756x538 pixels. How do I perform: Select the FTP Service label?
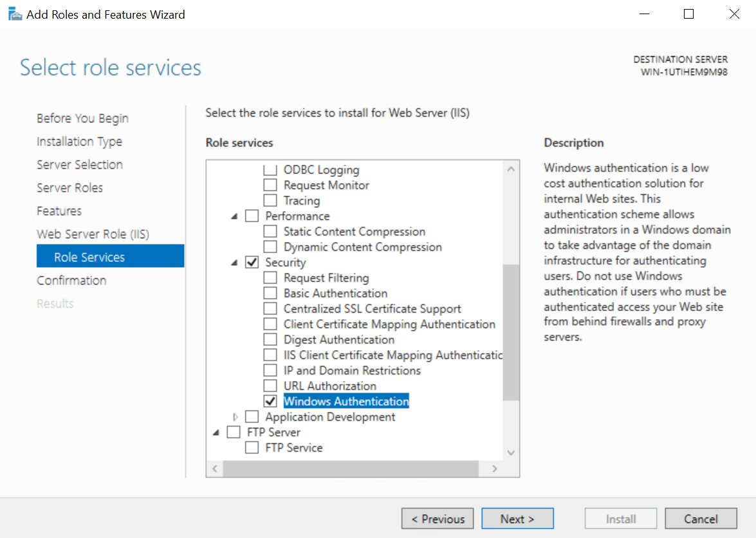click(294, 447)
